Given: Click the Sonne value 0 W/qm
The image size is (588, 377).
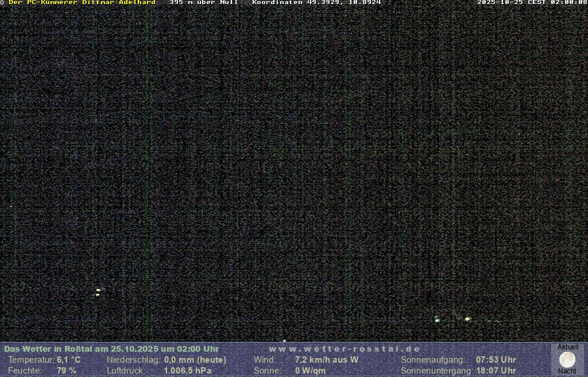Looking at the screenshot, I should 310,371.
